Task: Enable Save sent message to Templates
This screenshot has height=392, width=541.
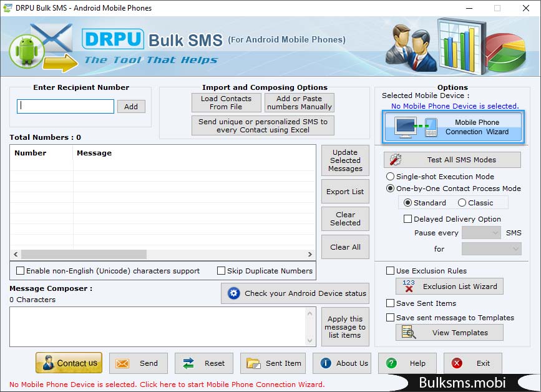Action: 390,318
